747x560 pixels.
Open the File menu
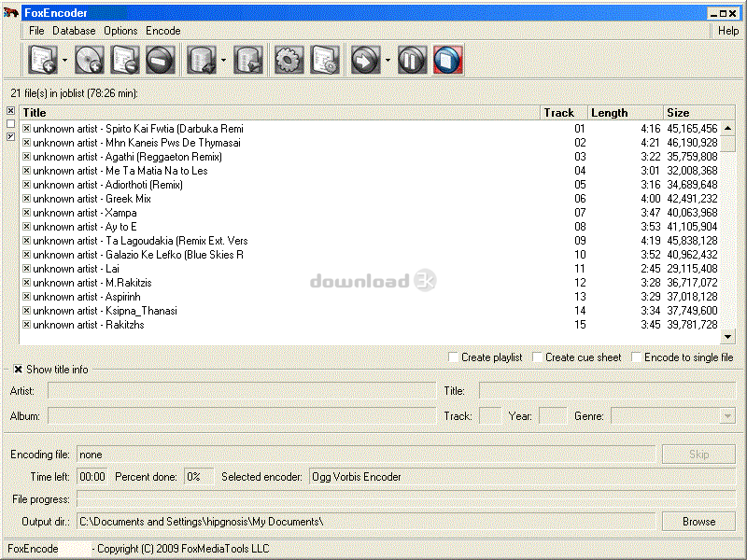[x=36, y=31]
